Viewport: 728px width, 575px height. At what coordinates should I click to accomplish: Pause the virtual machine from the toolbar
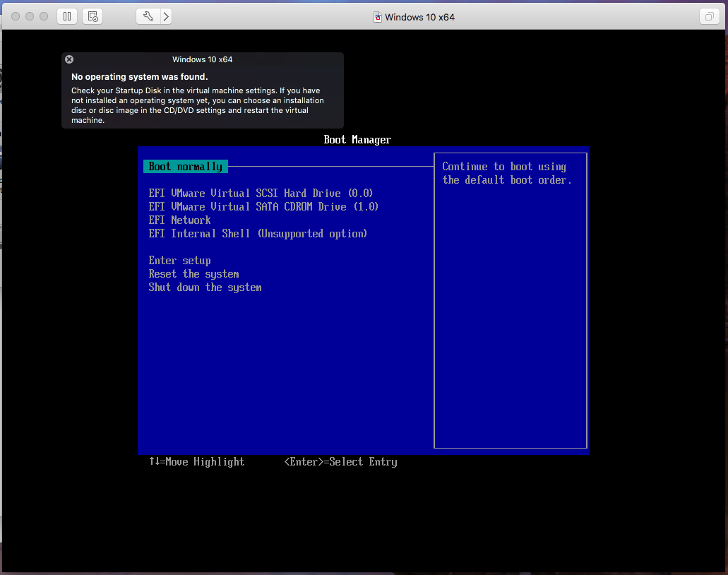coord(67,17)
